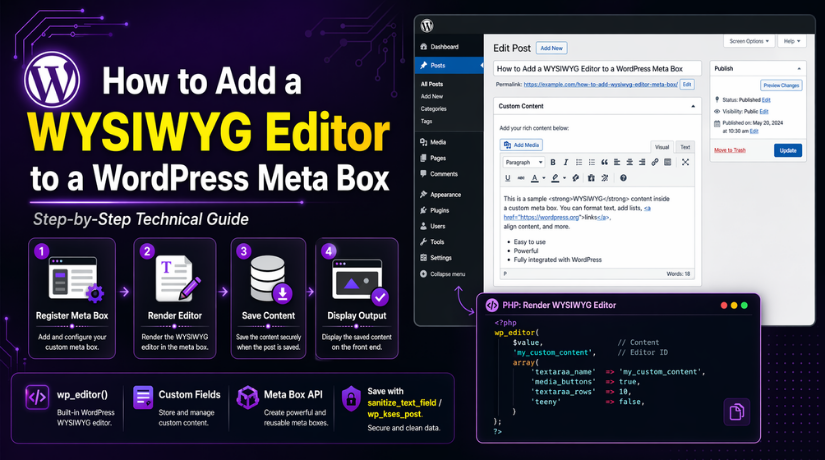This screenshot has width=825, height=460.
Task: Switch to the Visual editor tab
Action: [662, 147]
